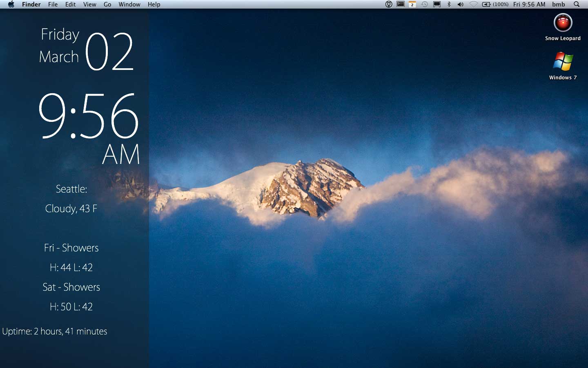Open the Time Machine menu bar icon
Viewport: 588px width, 368px height.
click(x=425, y=4)
